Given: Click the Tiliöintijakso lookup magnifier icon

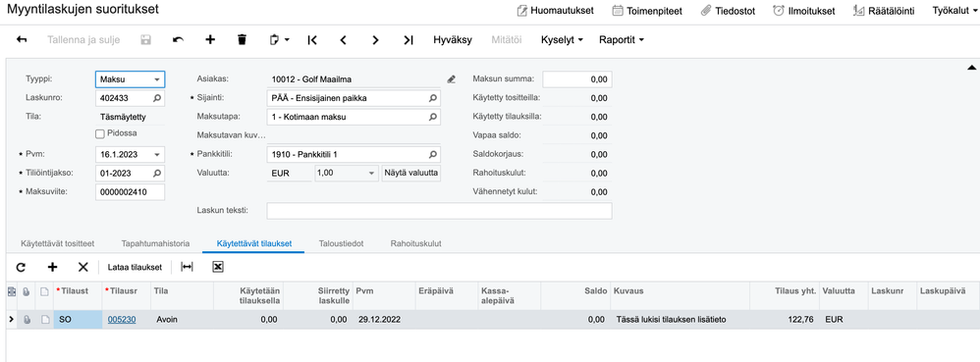Looking at the screenshot, I should [x=157, y=173].
